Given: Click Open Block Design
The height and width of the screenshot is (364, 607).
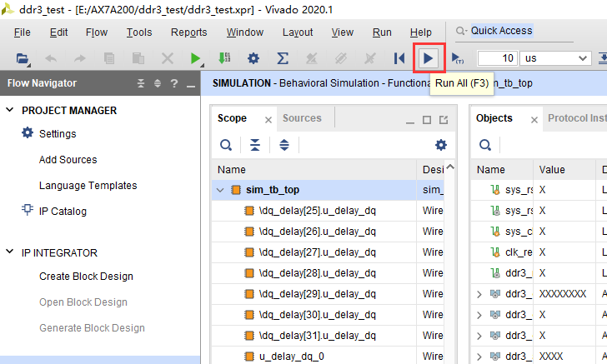Looking at the screenshot, I should click(x=83, y=302).
